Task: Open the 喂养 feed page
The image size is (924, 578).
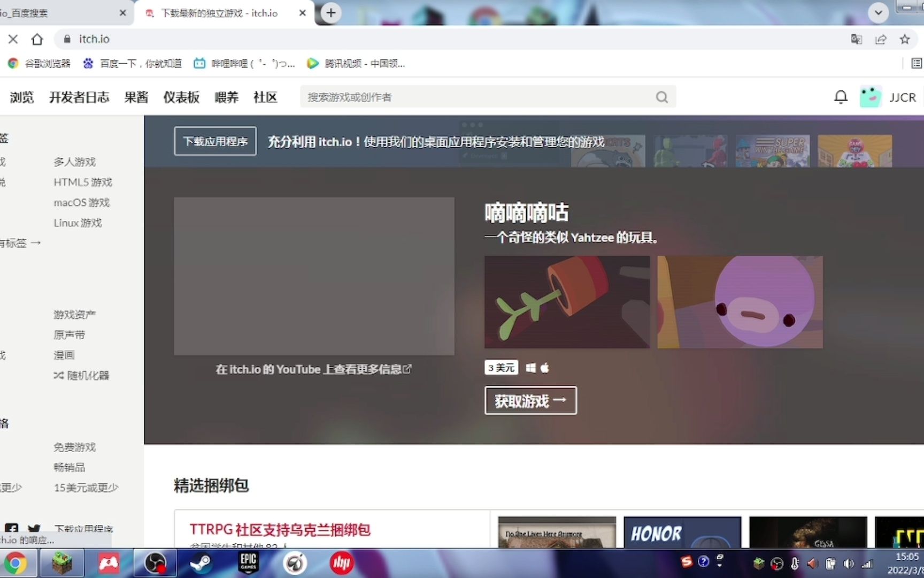Action: tap(227, 97)
